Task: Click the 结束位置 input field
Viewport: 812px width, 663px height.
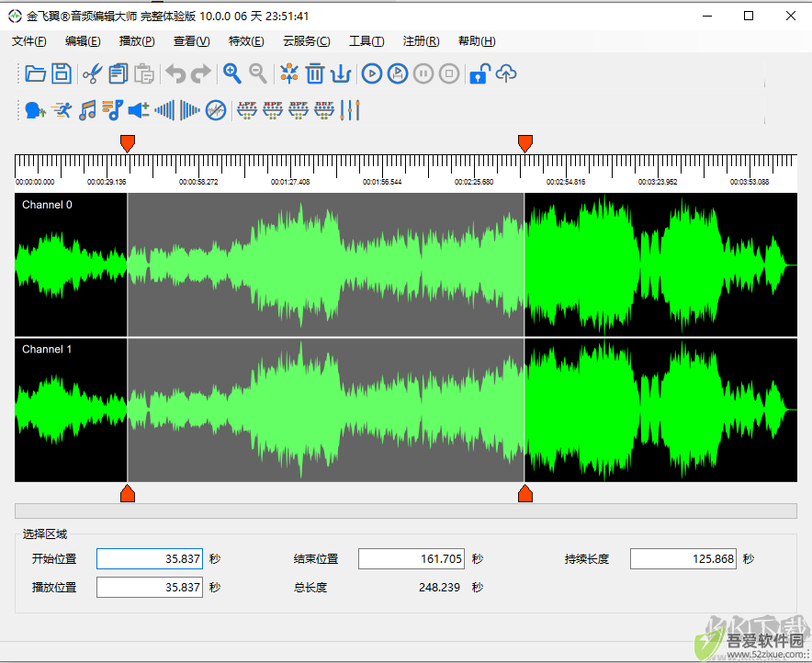Action: pos(412,559)
